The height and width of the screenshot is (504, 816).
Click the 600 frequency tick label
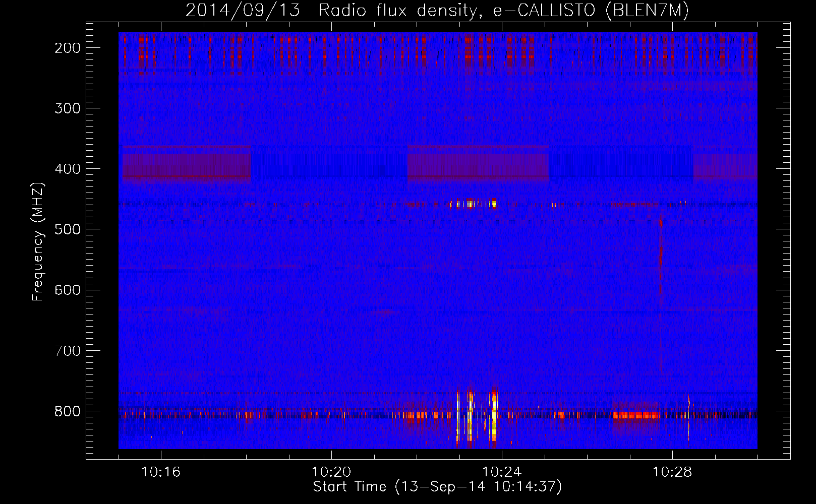(68, 290)
